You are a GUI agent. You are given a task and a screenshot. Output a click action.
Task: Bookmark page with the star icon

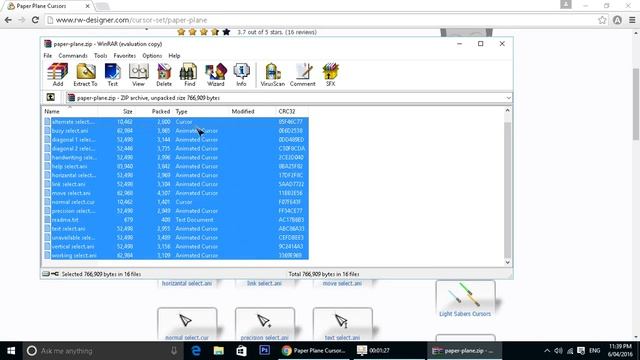(602, 20)
